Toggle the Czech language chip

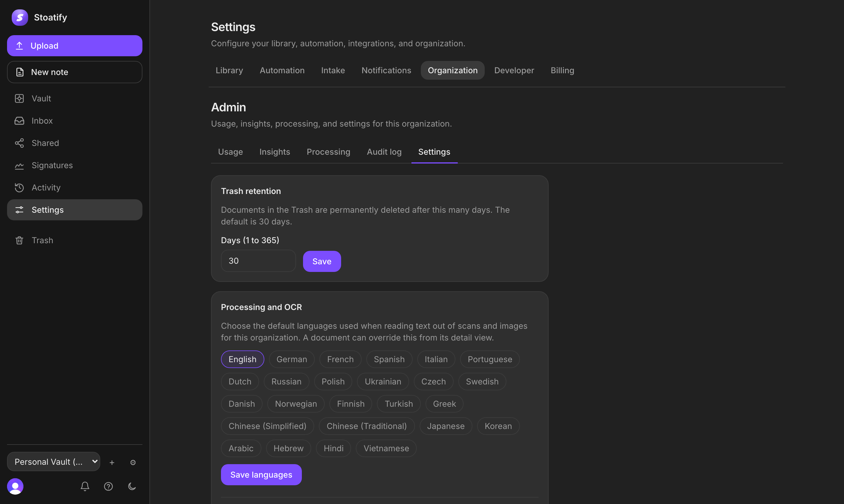[x=433, y=382]
